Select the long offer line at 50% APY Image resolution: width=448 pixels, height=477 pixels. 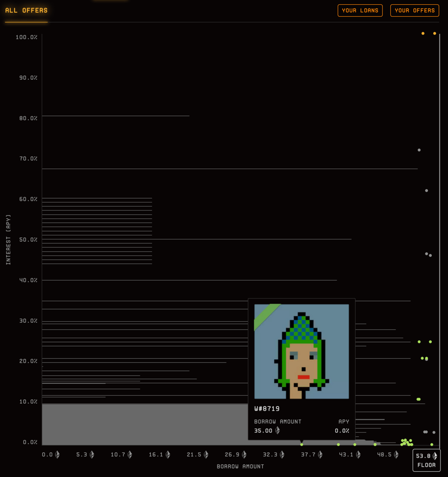[197, 239]
